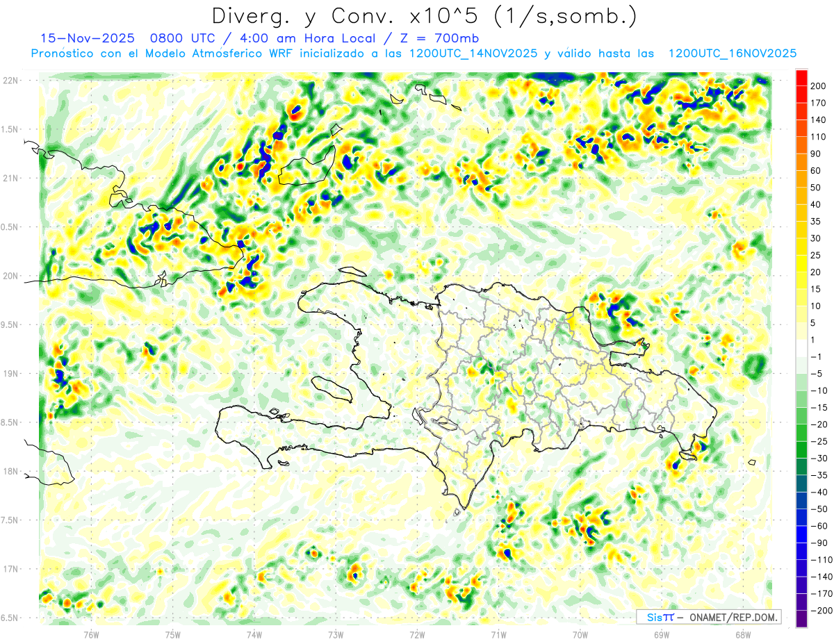Click the "4:00 am Hora Local" text
Viewport: 834px width, 644px height.
(309, 38)
